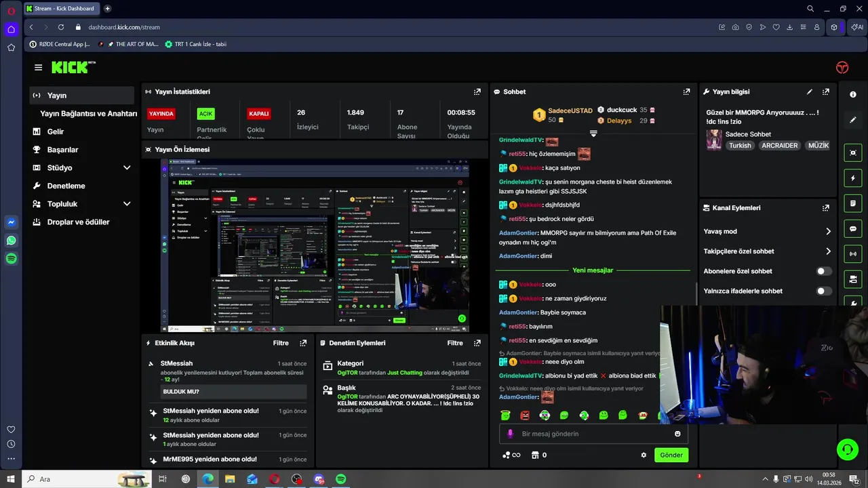Open WhatsApp in Opera sidebar
This screenshot has height=488, width=868.
(11, 240)
